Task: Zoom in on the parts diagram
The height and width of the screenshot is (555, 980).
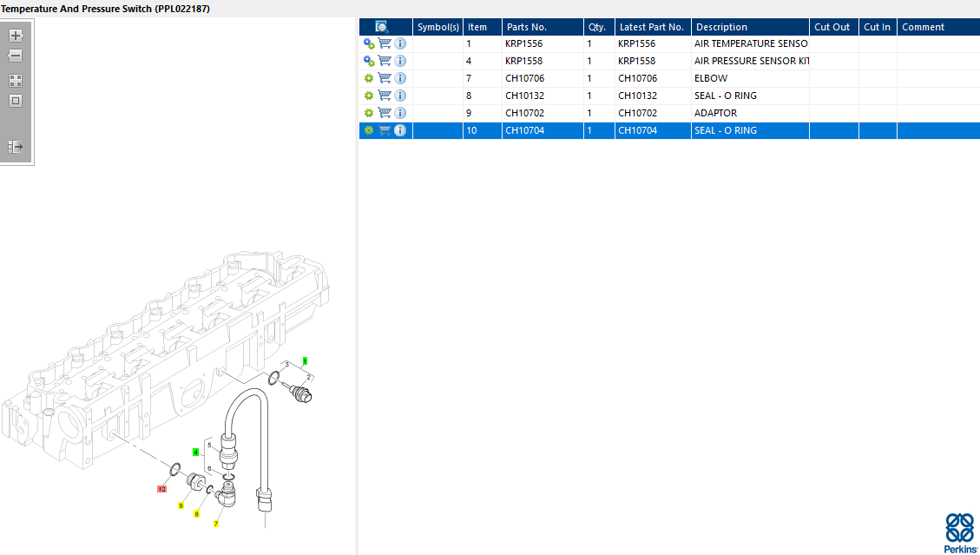Action: [x=16, y=36]
